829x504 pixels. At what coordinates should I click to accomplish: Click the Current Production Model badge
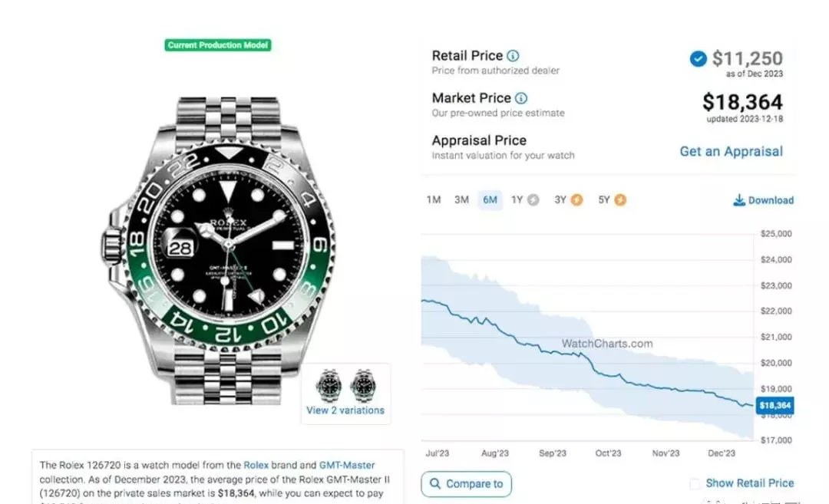click(x=218, y=45)
